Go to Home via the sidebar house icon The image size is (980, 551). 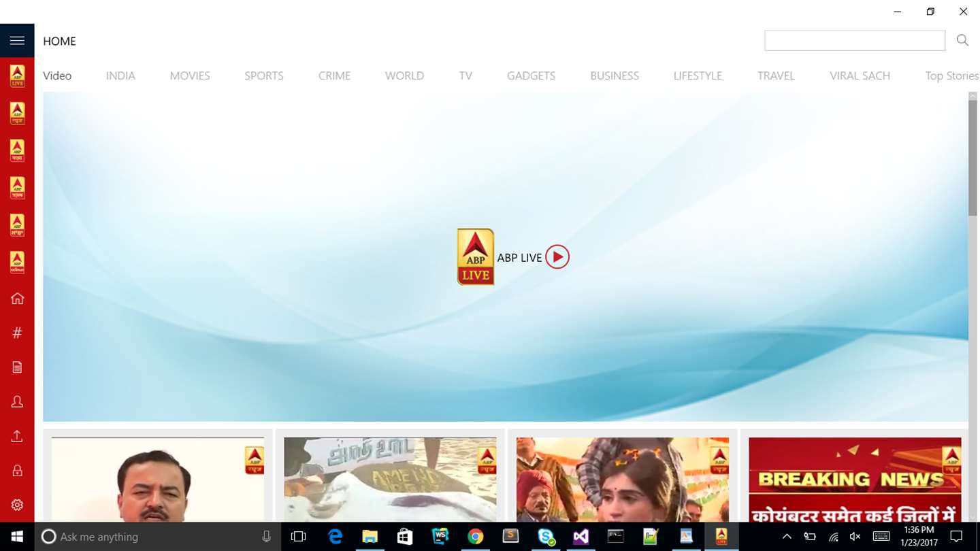click(17, 299)
